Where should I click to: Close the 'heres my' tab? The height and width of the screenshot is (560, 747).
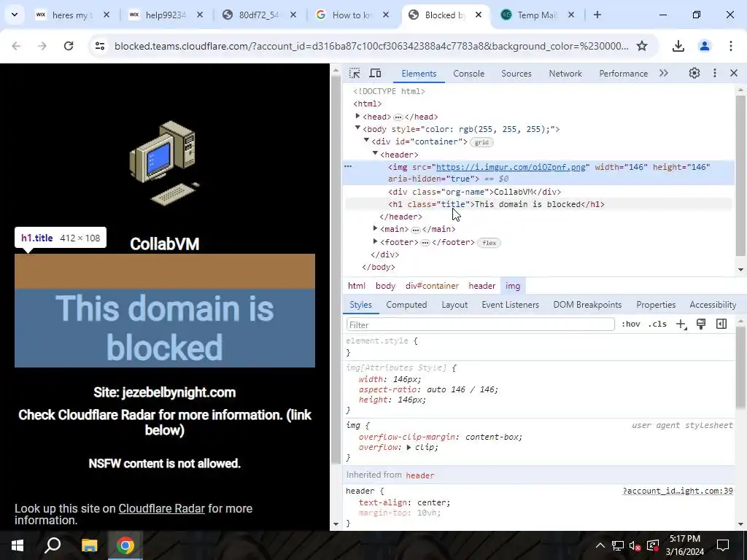click(107, 15)
